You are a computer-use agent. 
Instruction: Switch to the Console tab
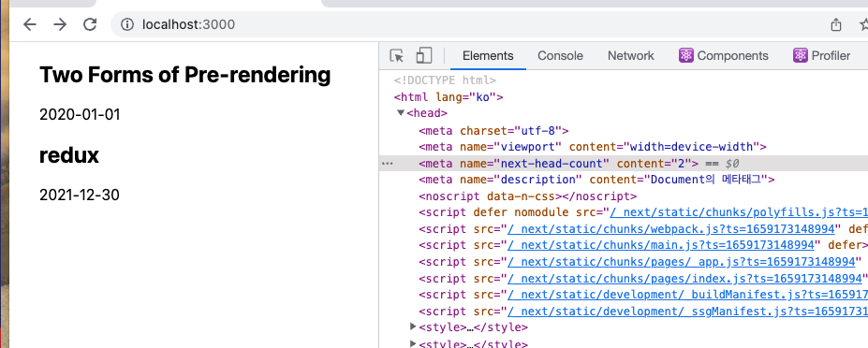coord(560,56)
